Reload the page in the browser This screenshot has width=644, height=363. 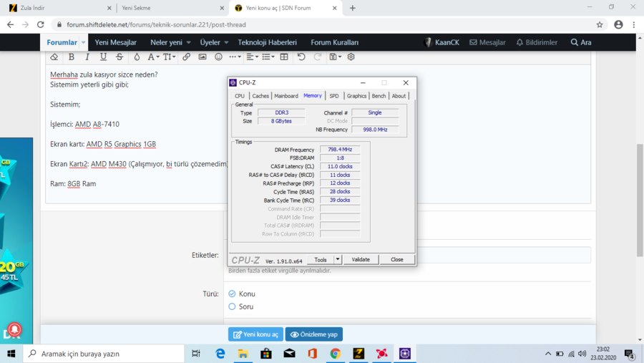point(40,24)
